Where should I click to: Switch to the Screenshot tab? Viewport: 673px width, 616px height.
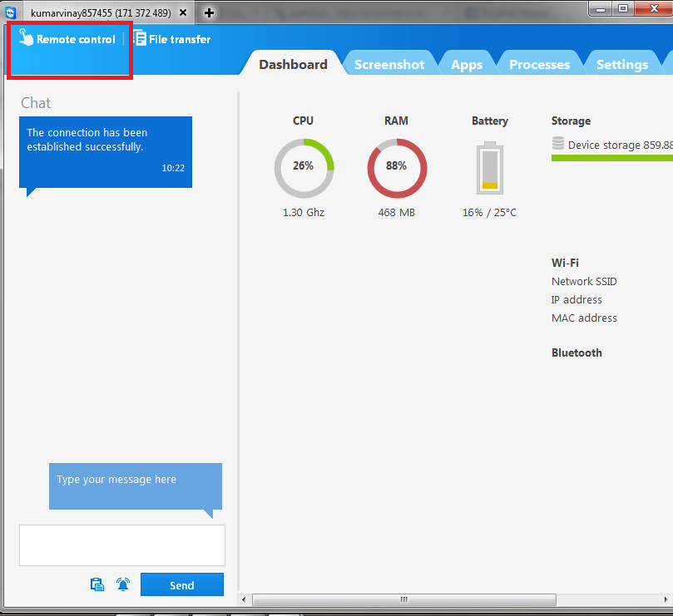pos(388,63)
